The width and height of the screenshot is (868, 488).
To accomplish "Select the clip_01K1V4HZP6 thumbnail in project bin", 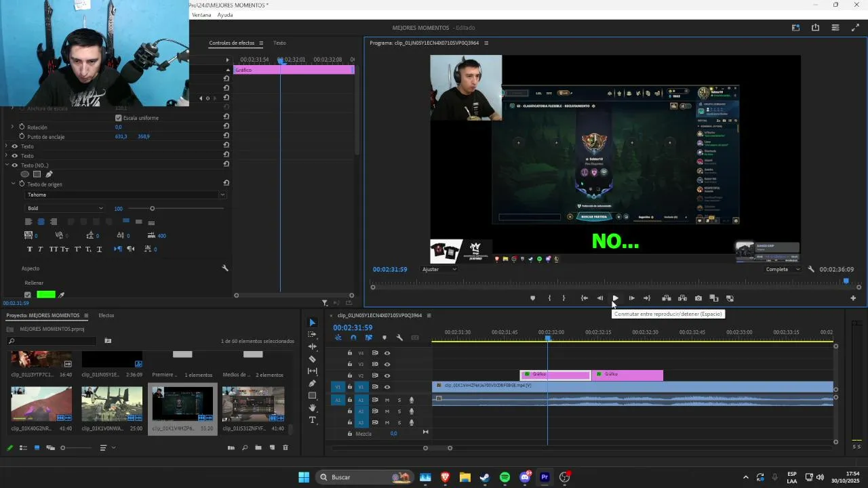I will 182,405.
